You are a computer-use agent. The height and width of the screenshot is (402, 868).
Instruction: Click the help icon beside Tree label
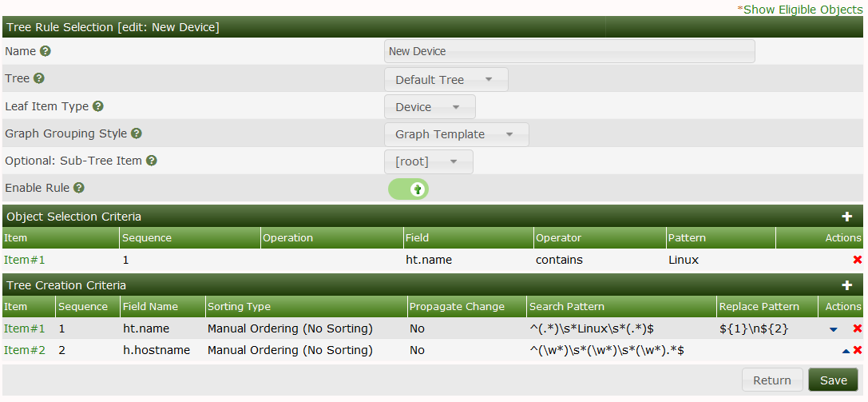pyautogui.click(x=39, y=78)
